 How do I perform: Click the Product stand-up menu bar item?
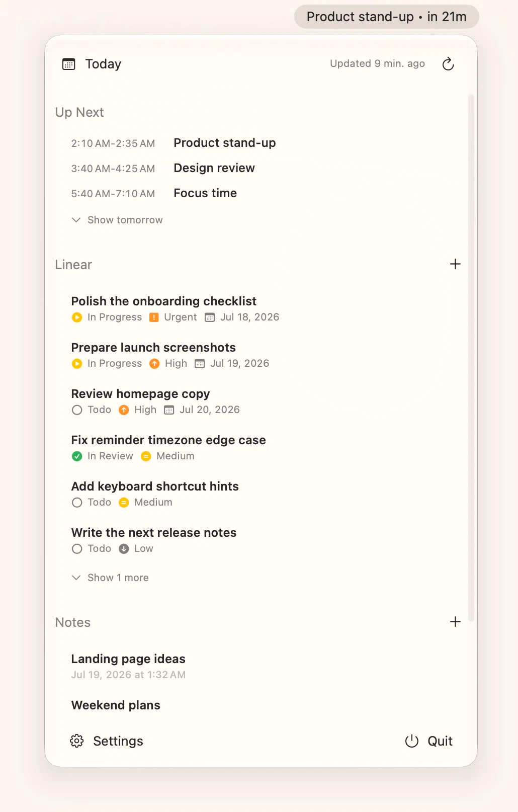[387, 17]
